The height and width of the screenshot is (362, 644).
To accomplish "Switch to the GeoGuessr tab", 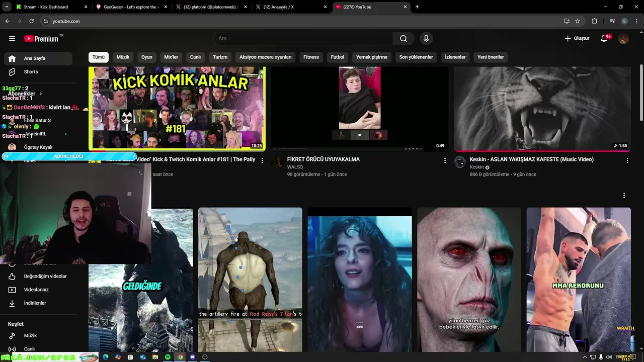I will pos(130,7).
